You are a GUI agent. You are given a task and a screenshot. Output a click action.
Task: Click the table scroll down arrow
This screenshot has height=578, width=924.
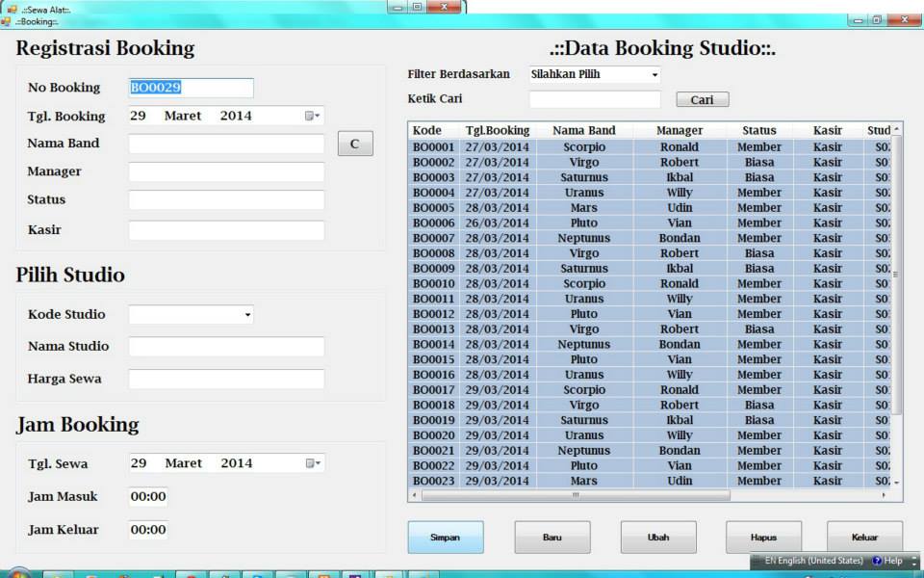[x=897, y=483]
